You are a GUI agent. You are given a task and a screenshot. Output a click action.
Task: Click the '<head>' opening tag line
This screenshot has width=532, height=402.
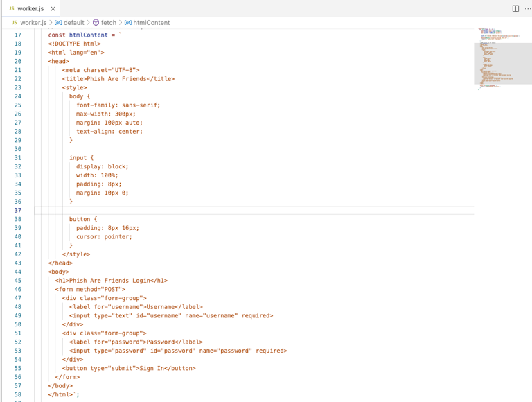pyautogui.click(x=59, y=62)
